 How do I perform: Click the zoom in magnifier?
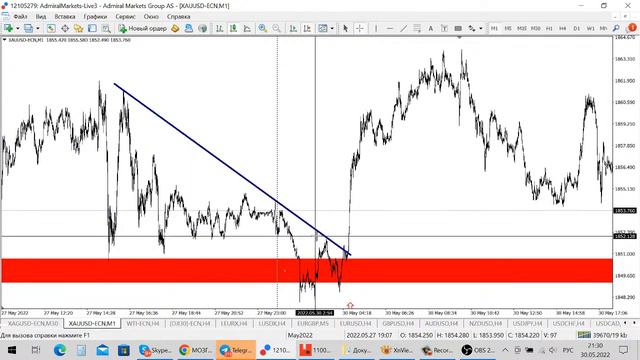click(263, 28)
